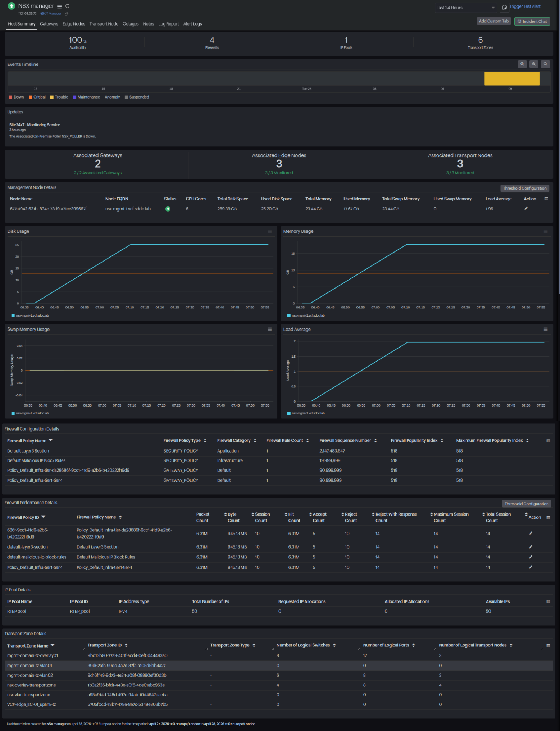Zoom out on the Events Timeline

pos(534,64)
